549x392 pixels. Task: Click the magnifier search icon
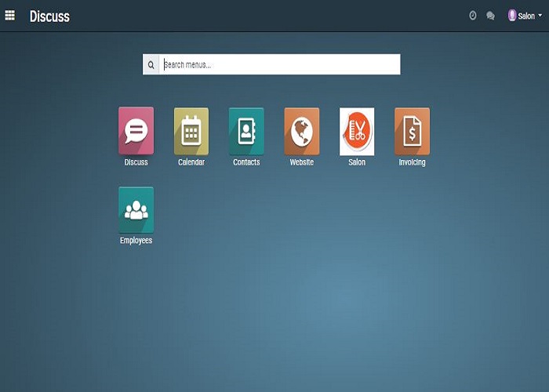pos(151,65)
